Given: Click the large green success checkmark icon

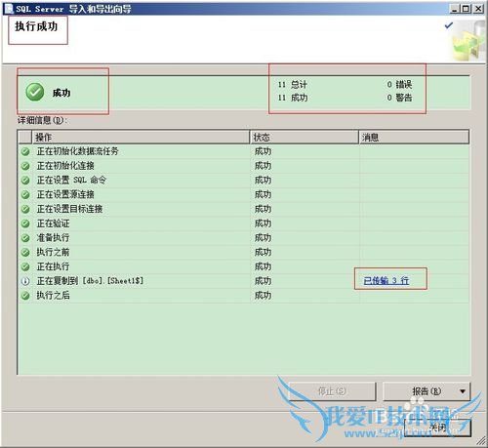Looking at the screenshot, I should tap(35, 92).
